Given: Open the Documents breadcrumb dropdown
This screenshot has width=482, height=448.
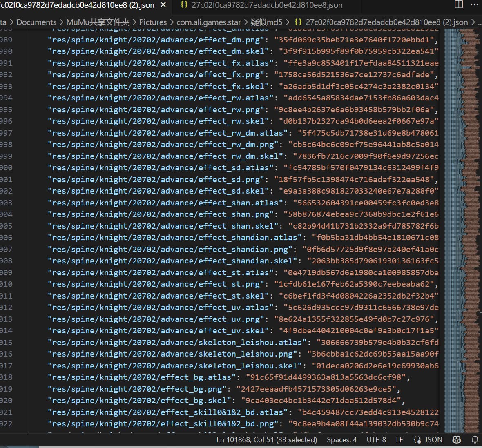Looking at the screenshot, I should click(x=36, y=22).
